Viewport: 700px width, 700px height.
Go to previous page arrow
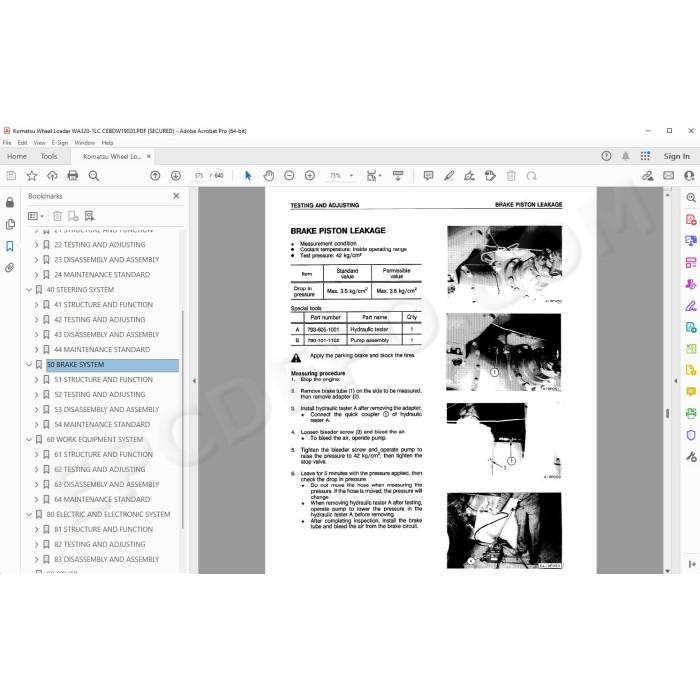point(155,176)
